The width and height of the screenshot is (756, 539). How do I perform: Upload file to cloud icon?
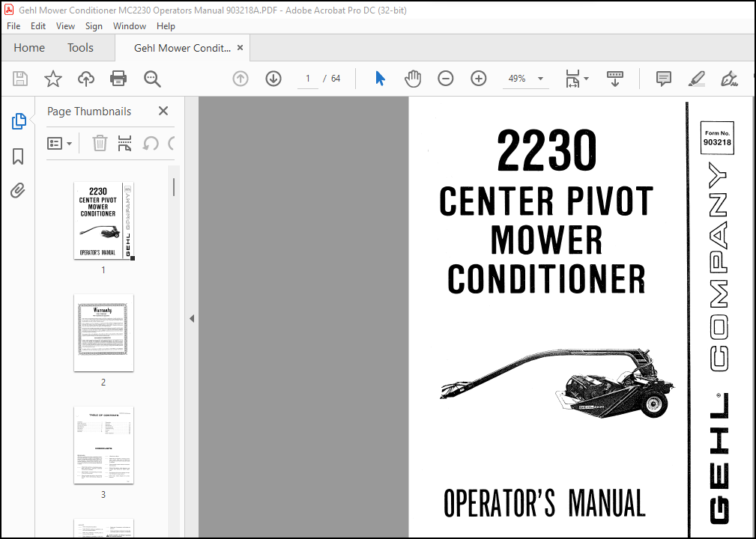click(86, 79)
